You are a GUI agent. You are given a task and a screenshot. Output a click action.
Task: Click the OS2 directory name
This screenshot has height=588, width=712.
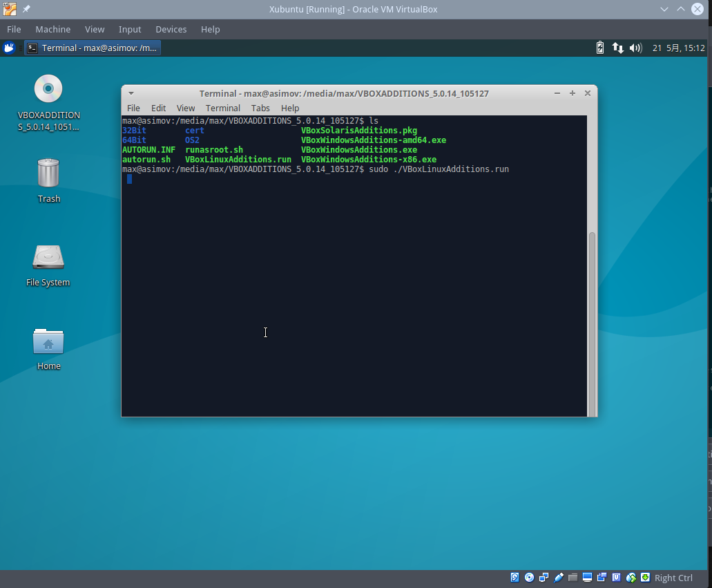tap(192, 140)
